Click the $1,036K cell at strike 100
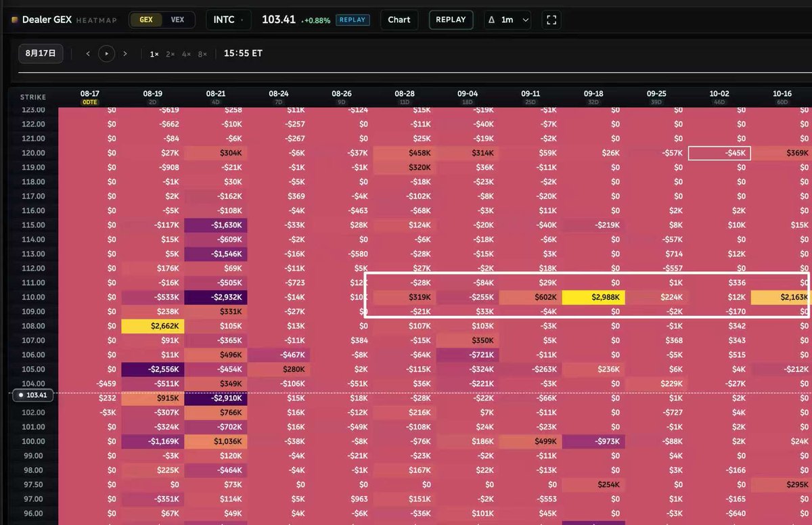This screenshot has width=812, height=525. click(216, 441)
